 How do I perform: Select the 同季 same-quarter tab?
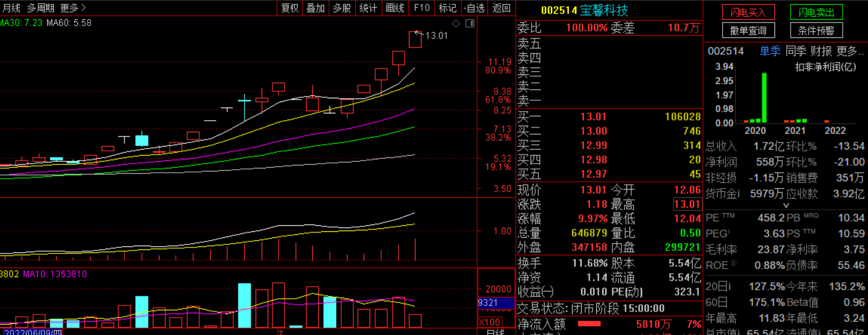(x=796, y=51)
